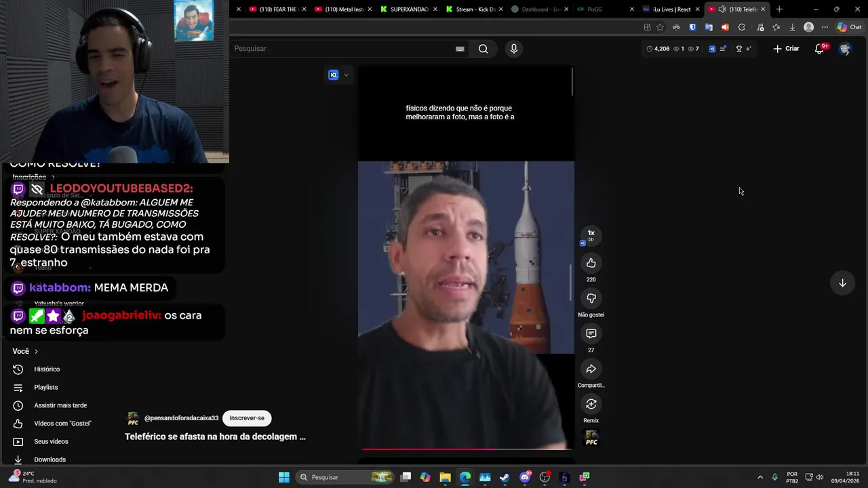Viewport: 868px width, 488px height.
Task: Open Discord from the taskbar
Action: tap(525, 477)
